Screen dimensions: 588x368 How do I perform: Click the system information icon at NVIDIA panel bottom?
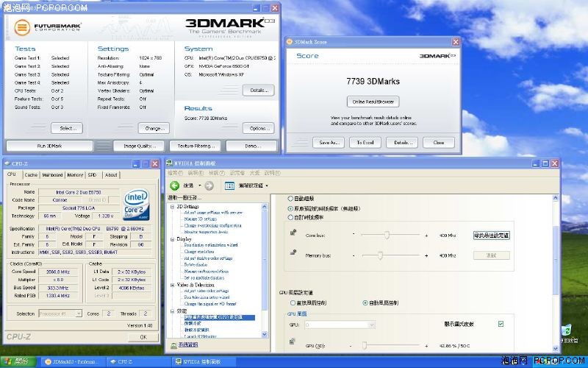173,345
